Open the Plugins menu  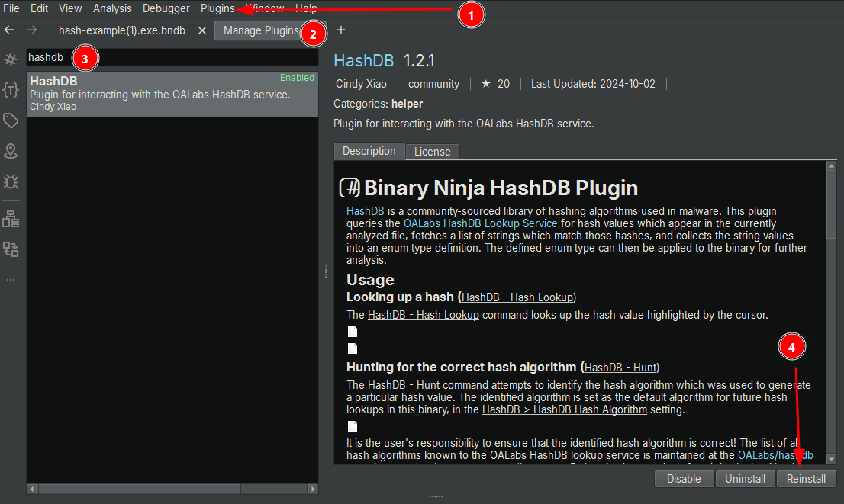click(217, 8)
